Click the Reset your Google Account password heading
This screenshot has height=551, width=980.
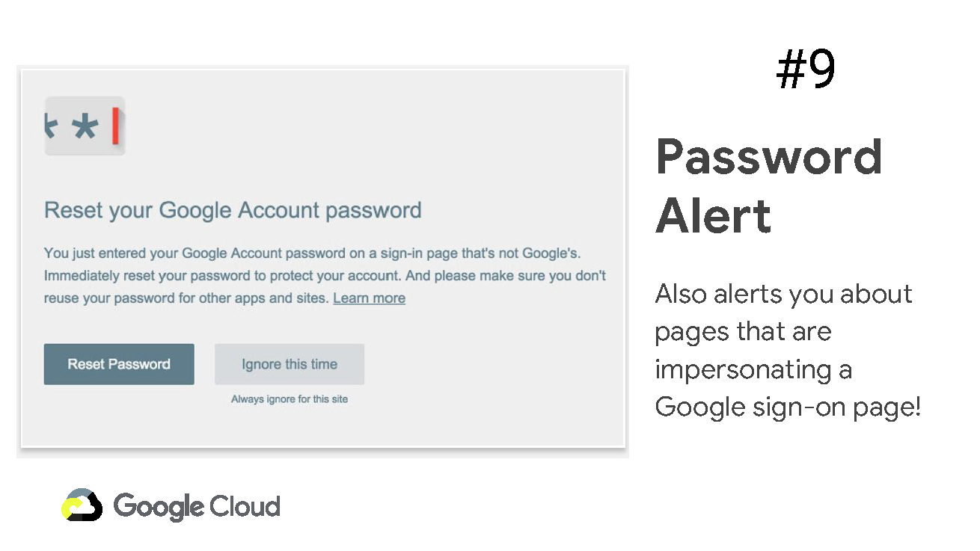pyautogui.click(x=233, y=210)
